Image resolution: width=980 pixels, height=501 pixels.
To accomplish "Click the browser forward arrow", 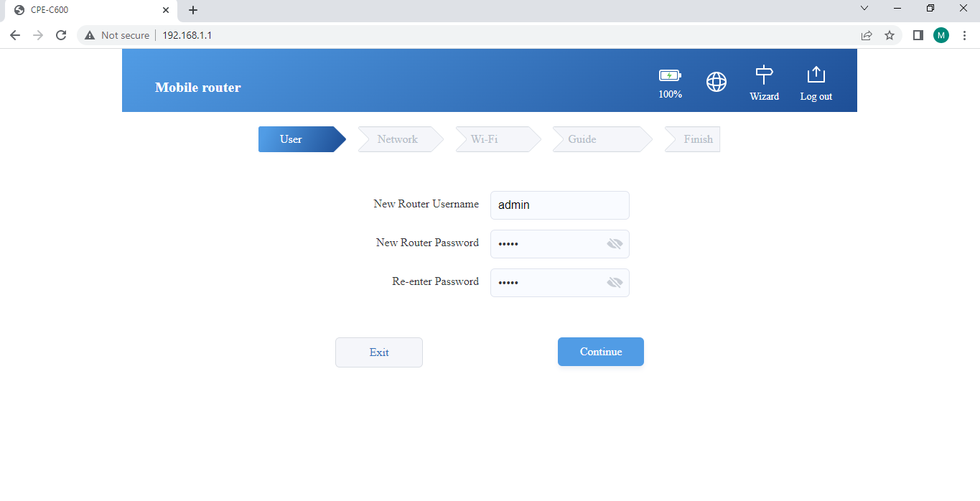I will [x=38, y=35].
